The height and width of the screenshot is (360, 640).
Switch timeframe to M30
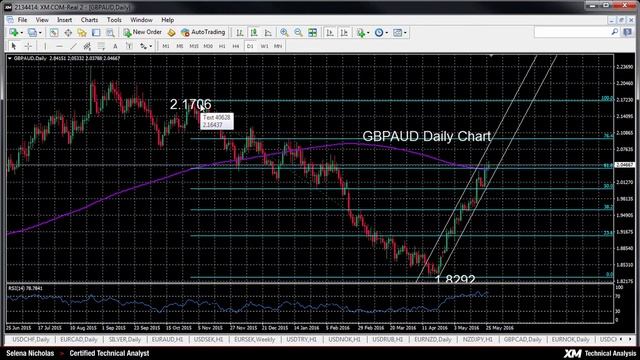(208, 46)
